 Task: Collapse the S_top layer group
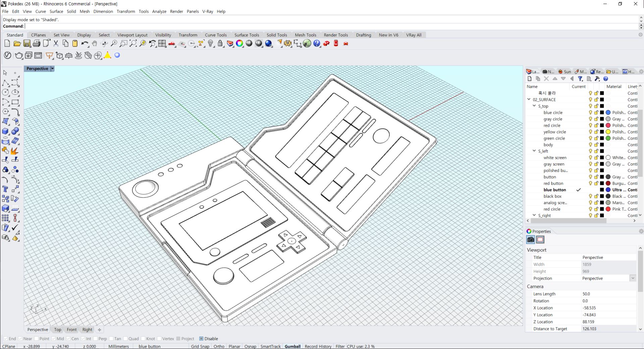(534, 106)
